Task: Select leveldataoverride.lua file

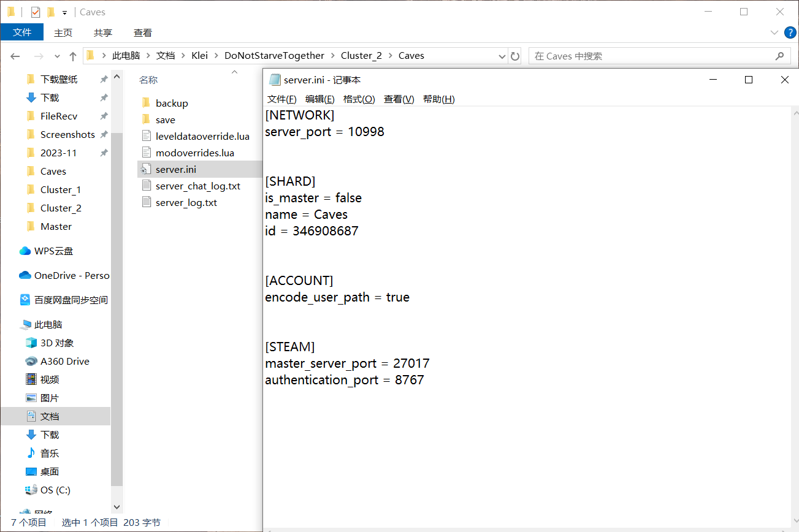Action: click(202, 136)
